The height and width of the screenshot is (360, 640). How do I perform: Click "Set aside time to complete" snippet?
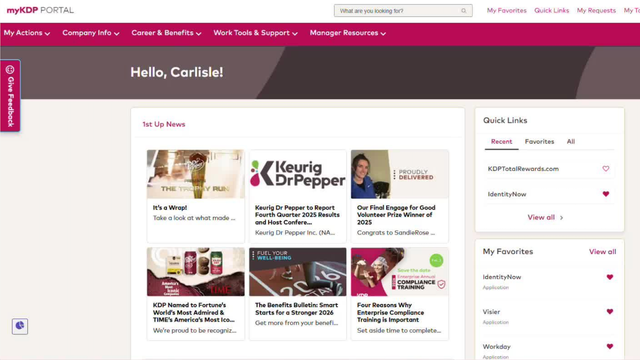point(399,331)
